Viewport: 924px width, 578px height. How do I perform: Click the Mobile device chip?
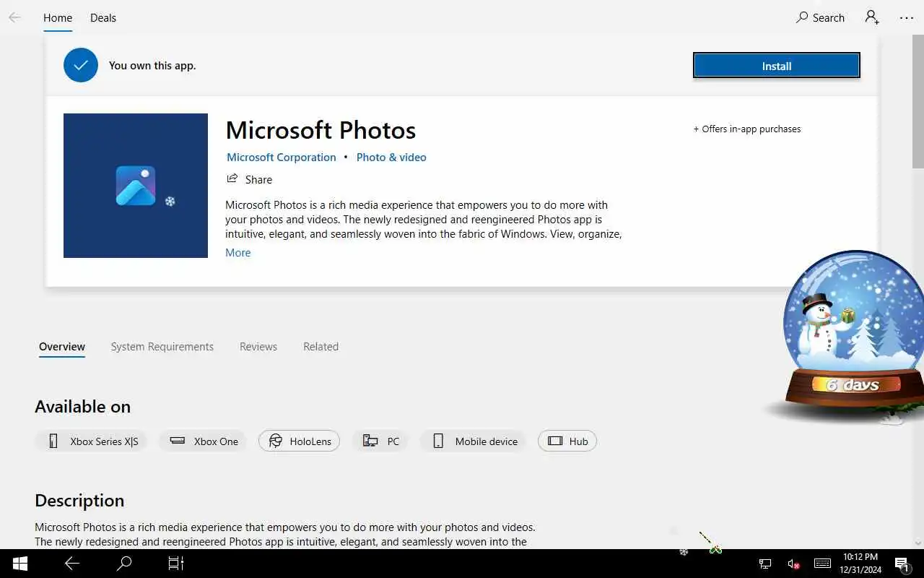pos(474,441)
